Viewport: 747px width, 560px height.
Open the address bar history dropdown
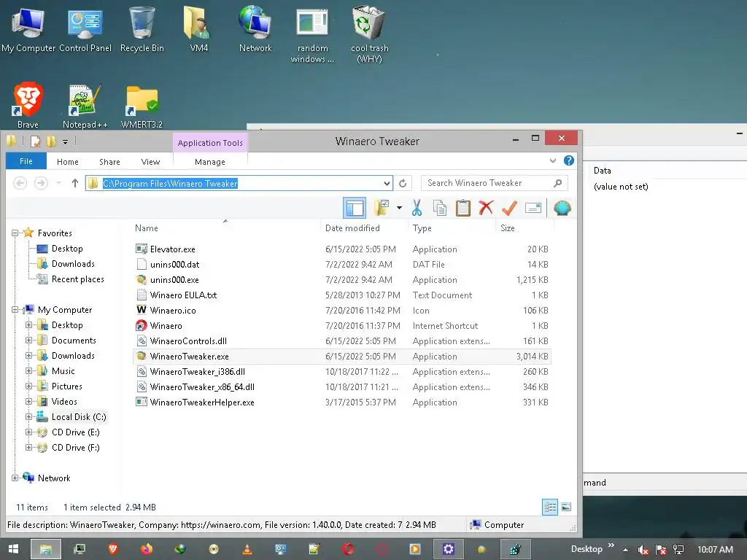pos(387,183)
